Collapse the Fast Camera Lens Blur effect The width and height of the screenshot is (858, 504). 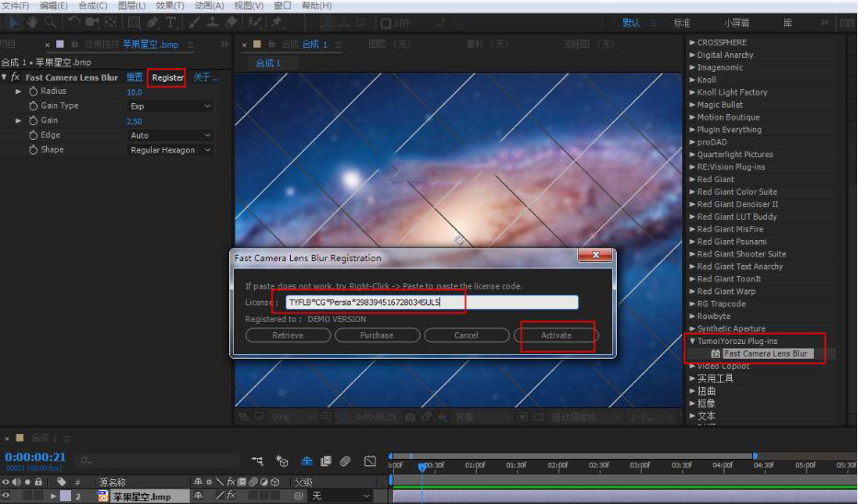click(5, 77)
